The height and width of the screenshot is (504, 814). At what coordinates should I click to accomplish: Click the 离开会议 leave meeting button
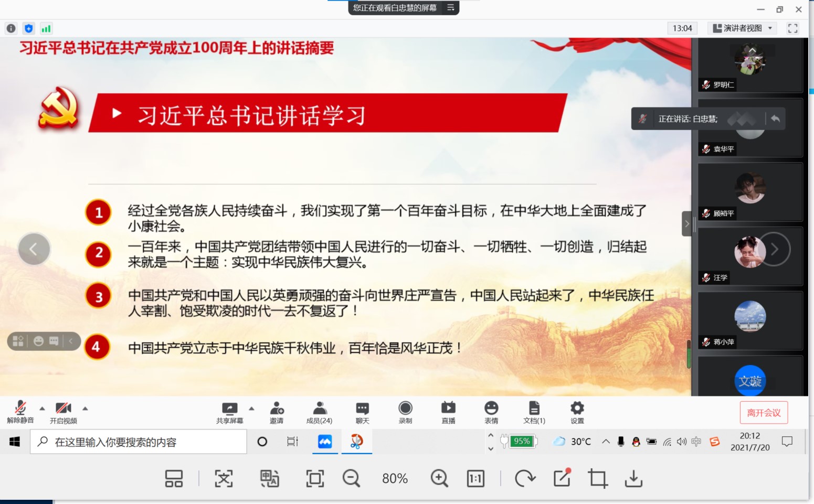click(764, 413)
